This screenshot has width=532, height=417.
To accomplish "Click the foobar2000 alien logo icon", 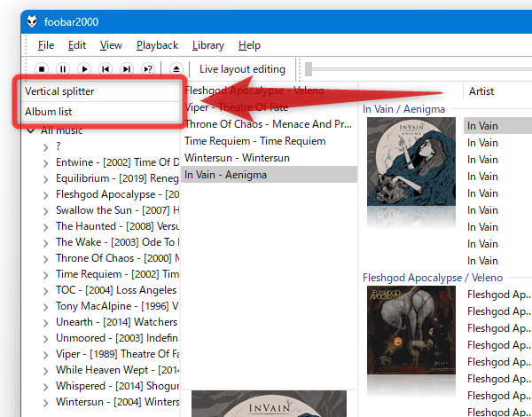I will tap(32, 21).
